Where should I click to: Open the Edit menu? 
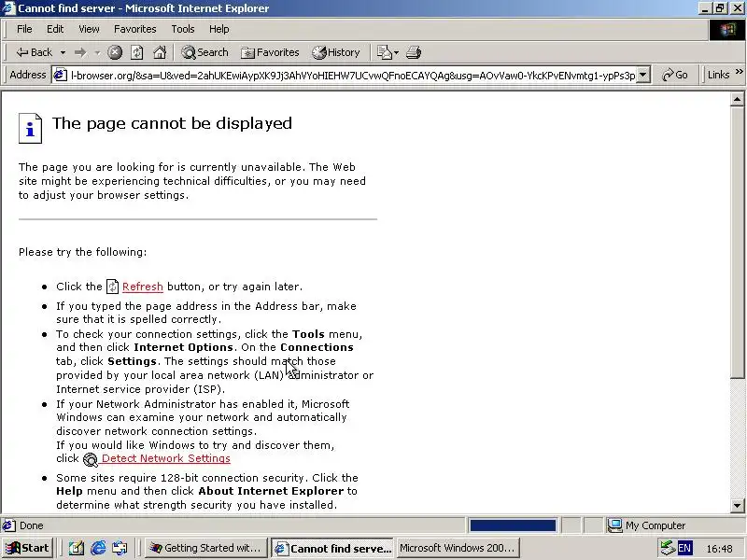coord(55,29)
